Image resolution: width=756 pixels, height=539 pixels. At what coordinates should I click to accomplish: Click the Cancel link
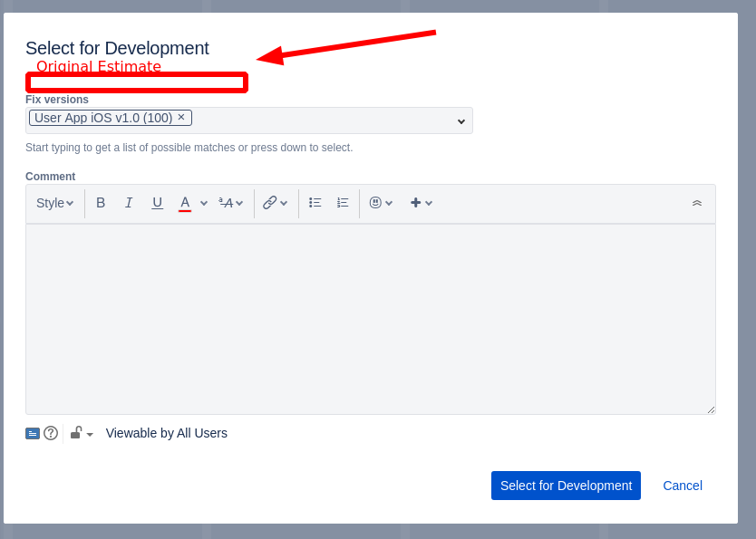(x=682, y=486)
